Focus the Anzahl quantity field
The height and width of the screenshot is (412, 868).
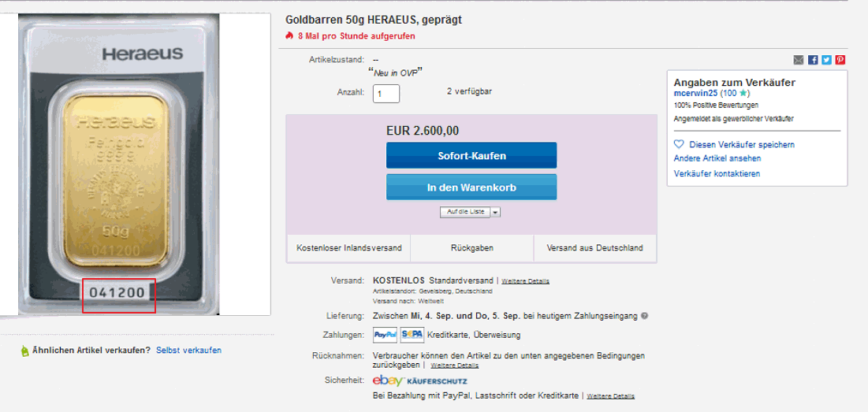386,94
